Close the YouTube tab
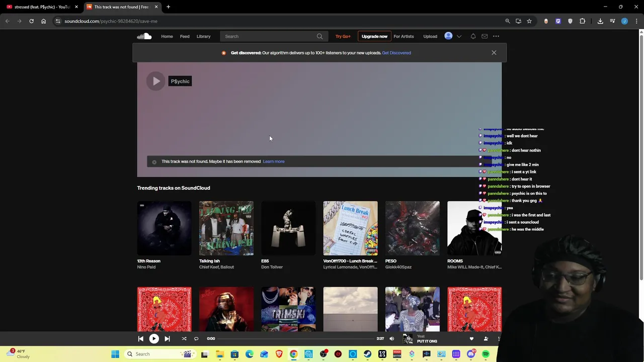644x362 pixels. click(76, 7)
